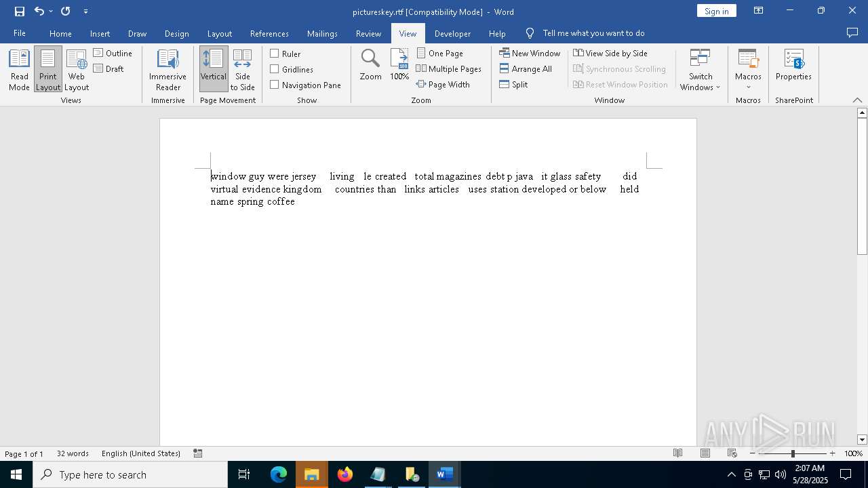868x488 pixels.
Task: Open SharePoint Properties
Action: 793,65
